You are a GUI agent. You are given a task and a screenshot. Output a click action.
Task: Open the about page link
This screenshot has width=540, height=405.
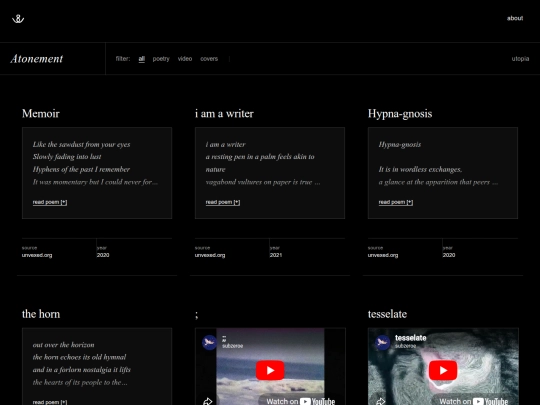pos(515,18)
